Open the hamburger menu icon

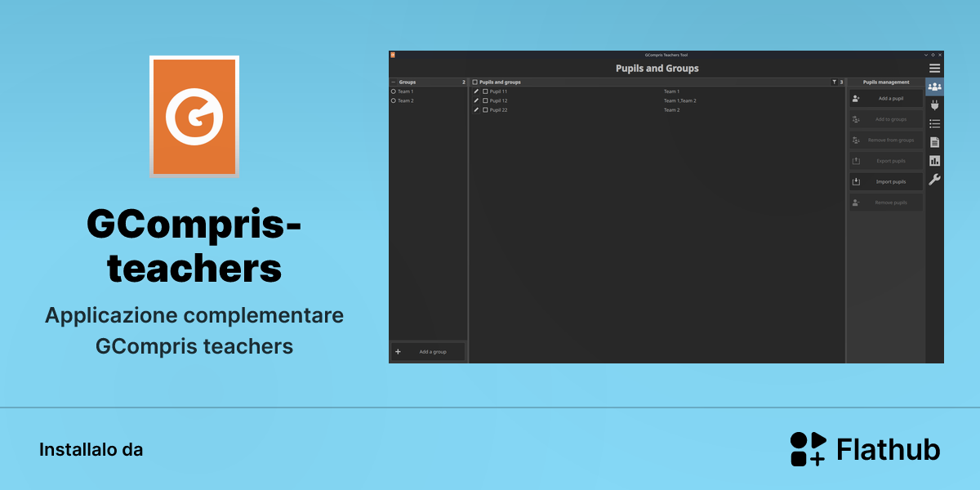point(934,69)
